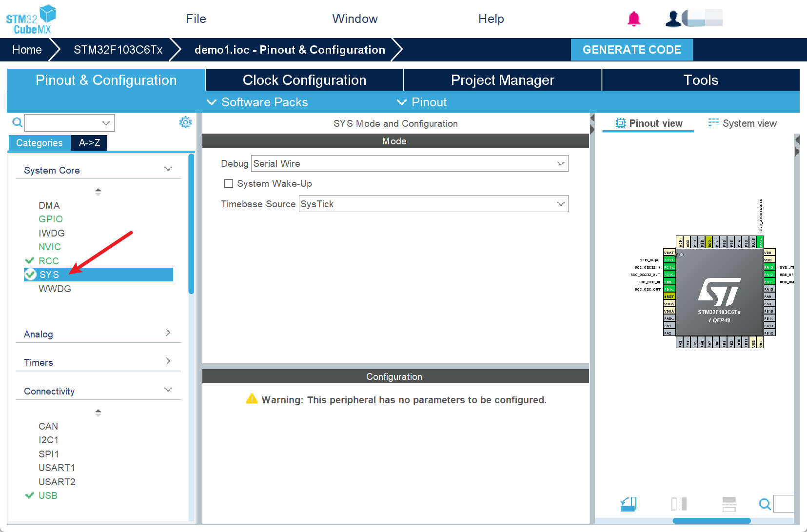Select NVIC in System Core
Viewport: 807px width, 532px height.
coord(50,247)
